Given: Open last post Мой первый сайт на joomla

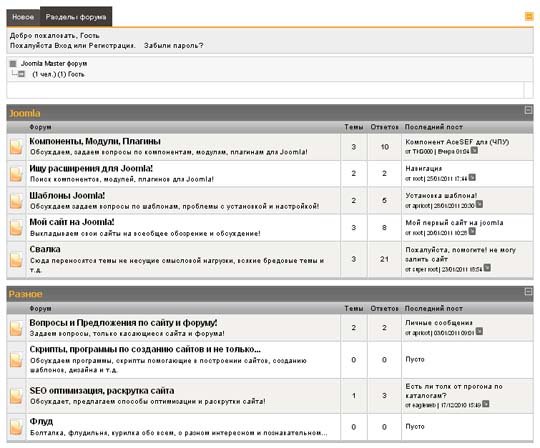Looking at the screenshot, I should pyautogui.click(x=454, y=222).
